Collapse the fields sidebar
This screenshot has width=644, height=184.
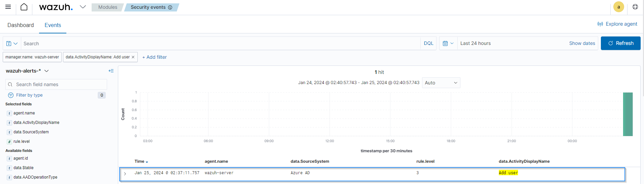111,71
